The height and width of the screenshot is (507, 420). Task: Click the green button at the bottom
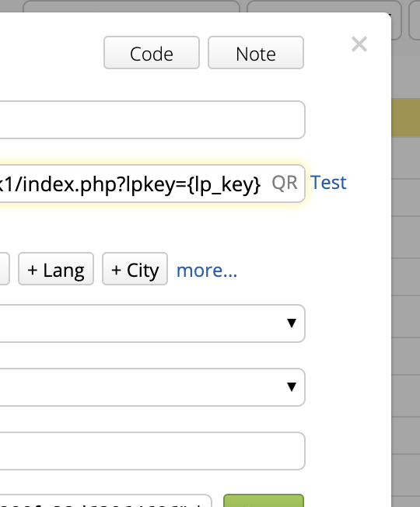click(264, 501)
